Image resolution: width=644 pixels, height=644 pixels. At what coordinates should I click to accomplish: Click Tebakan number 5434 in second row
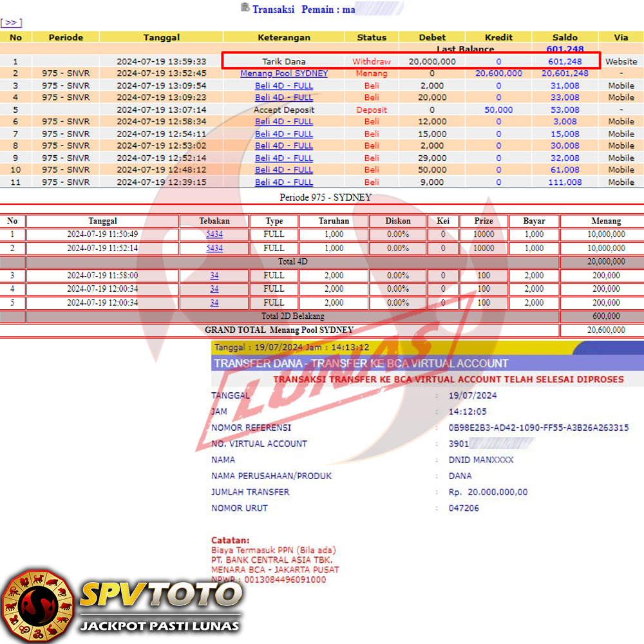[214, 248]
